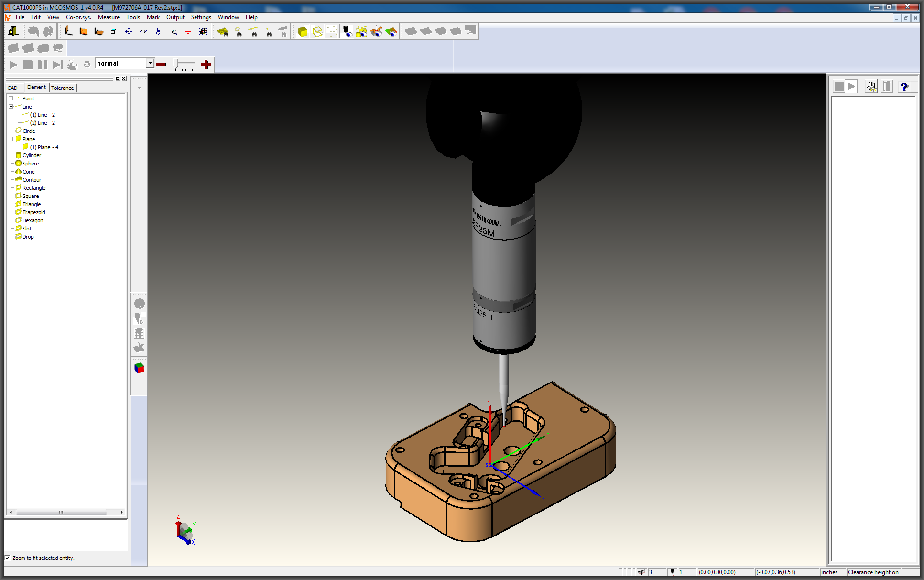Image resolution: width=924 pixels, height=580 pixels.
Task: Click the zoom to fit icon
Action: click(203, 32)
